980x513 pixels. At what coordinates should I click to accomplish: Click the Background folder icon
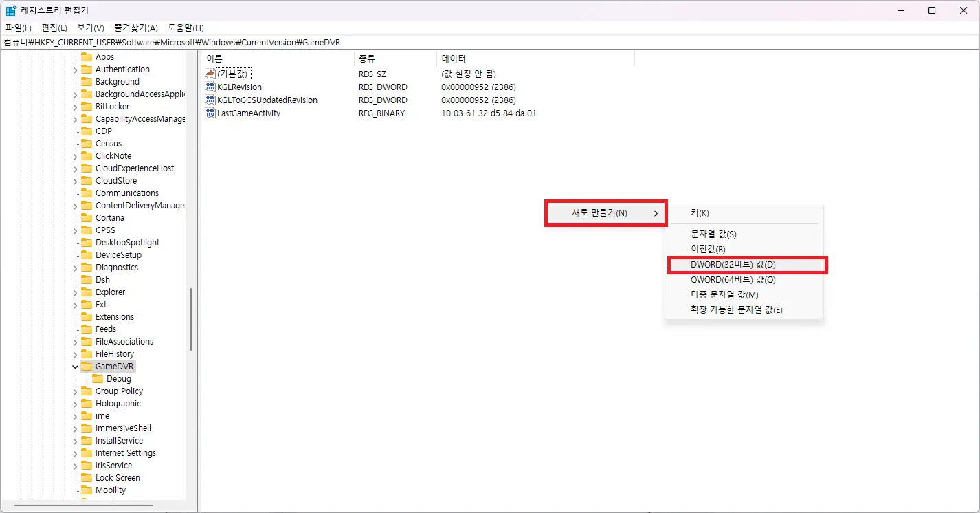click(x=87, y=82)
